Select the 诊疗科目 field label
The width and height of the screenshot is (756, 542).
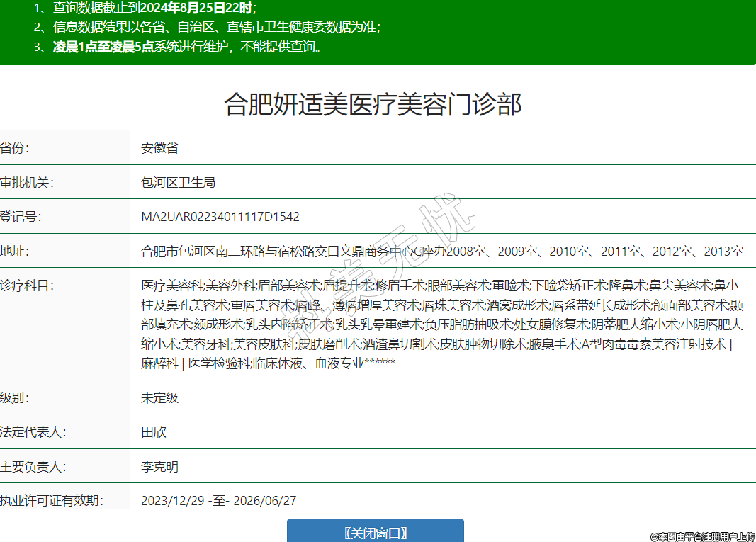tap(27, 286)
